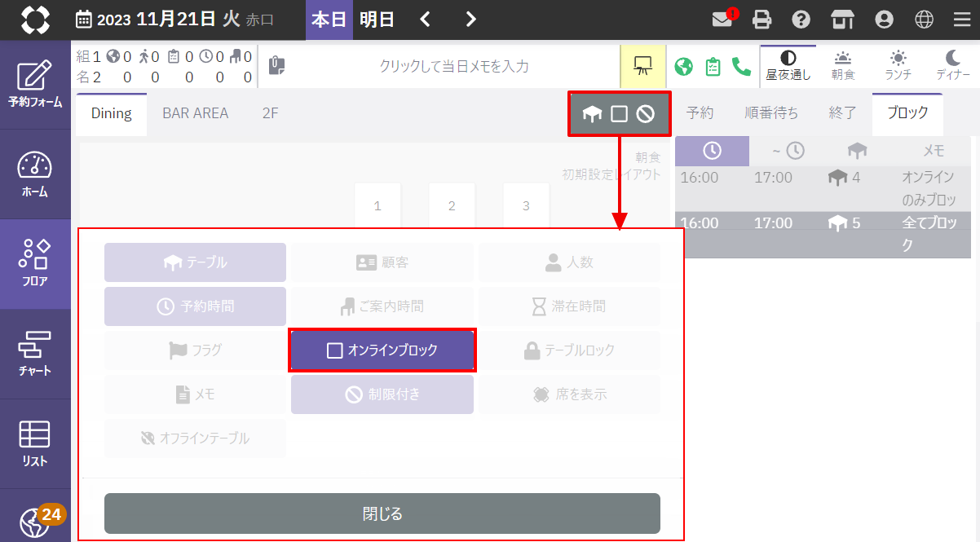
Task: Open the printer icon in top bar
Action: click(x=761, y=20)
